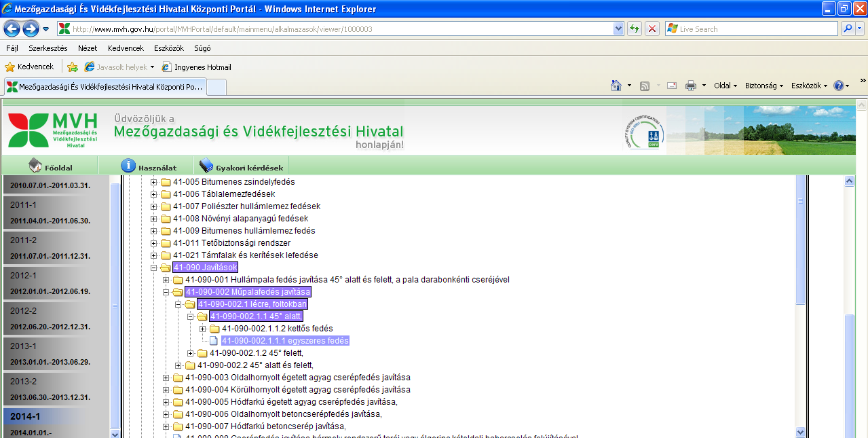Collapse 41-090-002 Műpalafedés javítása node
The width and height of the screenshot is (868, 438).
point(166,292)
